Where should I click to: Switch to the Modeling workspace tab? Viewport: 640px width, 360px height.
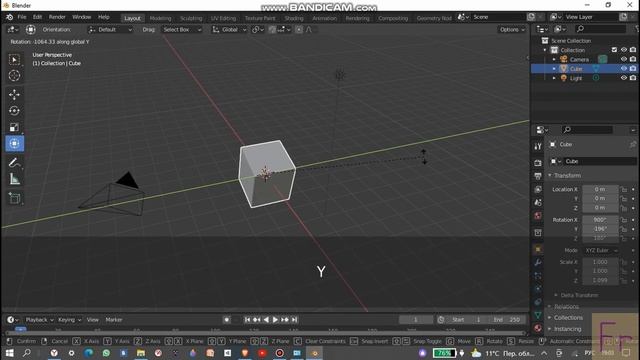pos(160,18)
